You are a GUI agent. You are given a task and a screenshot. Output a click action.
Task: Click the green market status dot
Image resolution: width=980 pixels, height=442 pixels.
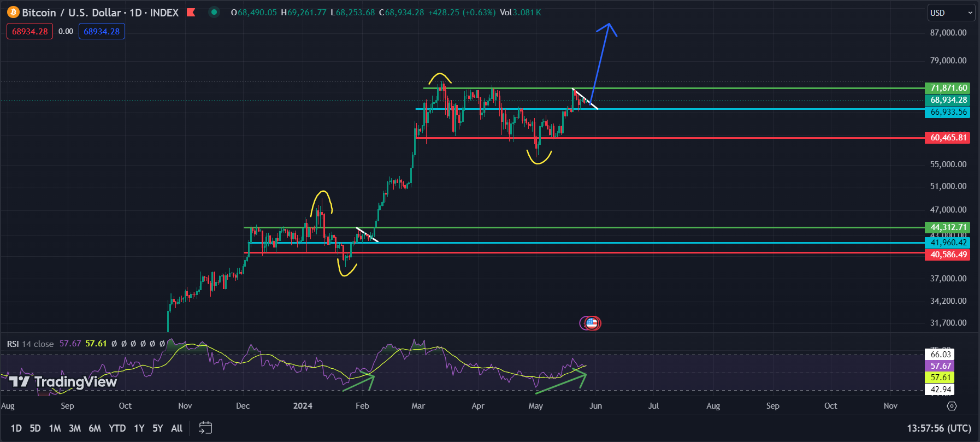(x=214, y=12)
